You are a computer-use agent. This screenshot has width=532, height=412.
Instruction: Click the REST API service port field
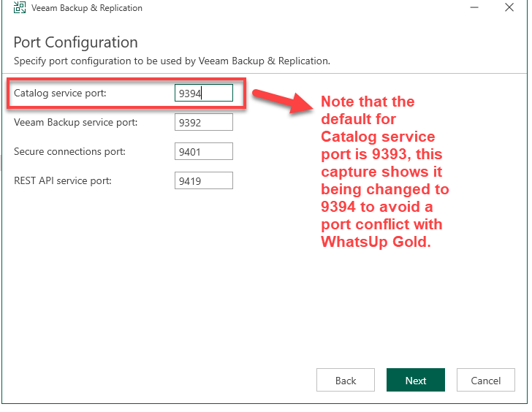[x=204, y=180]
